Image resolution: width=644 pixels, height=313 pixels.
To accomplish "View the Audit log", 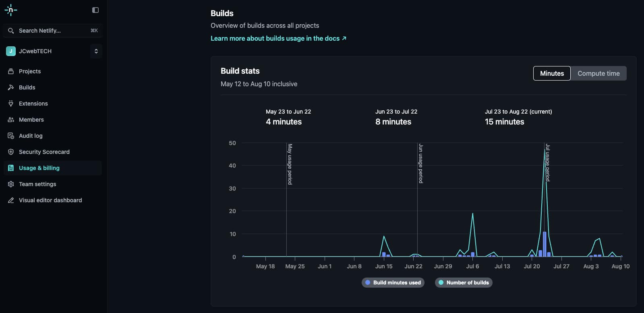I will click(x=53, y=136).
